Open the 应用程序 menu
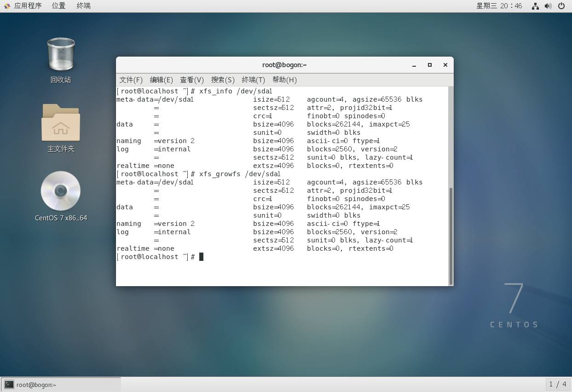 (x=28, y=6)
